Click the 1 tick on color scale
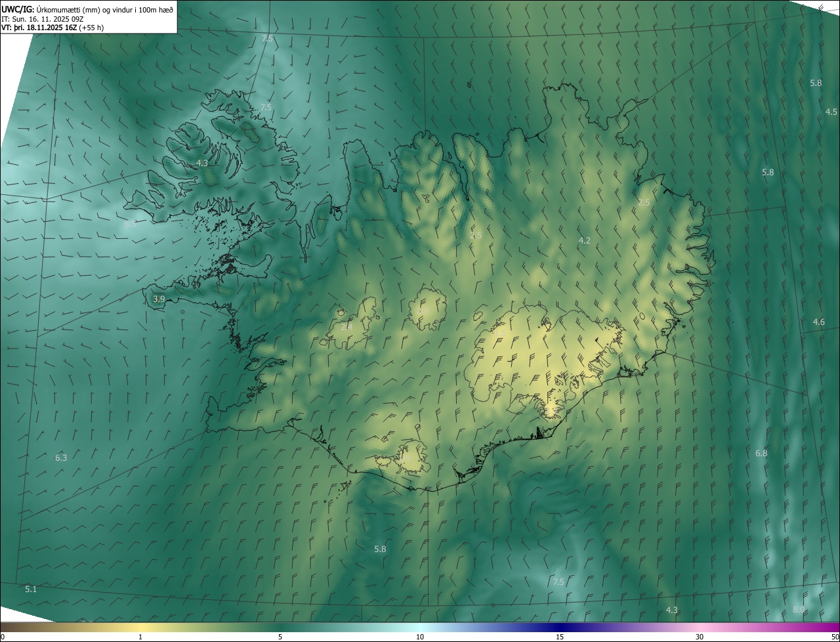Viewport: 840px width, 642px height. [x=140, y=637]
